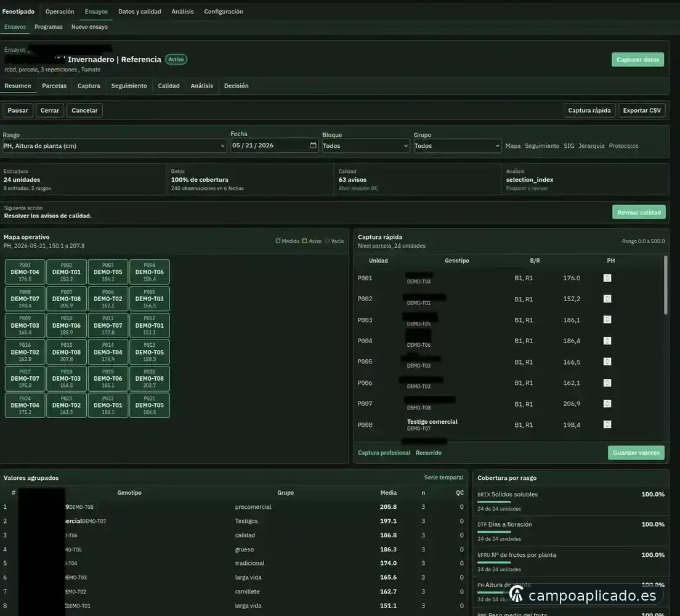
Task: Switch to the Decisión tab
Action: (237, 86)
